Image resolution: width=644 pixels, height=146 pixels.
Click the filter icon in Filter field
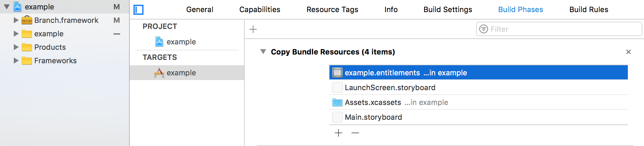[x=483, y=29]
